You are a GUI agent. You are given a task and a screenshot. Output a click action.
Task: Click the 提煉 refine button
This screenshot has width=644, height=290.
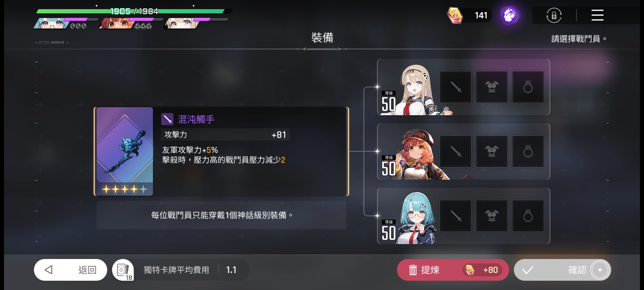click(x=453, y=270)
